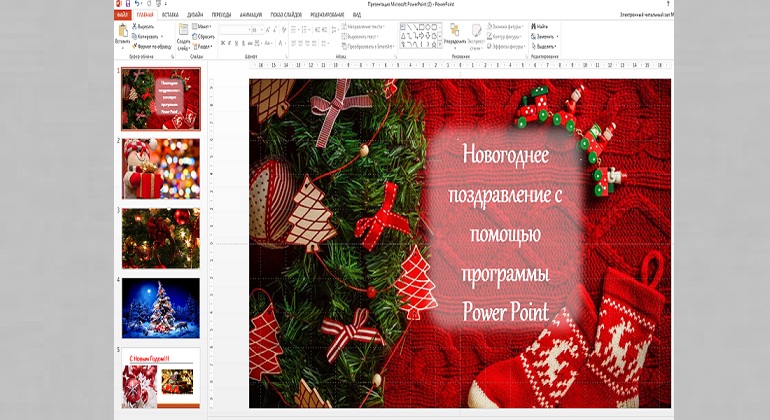Select slide 4 blue winter tree thumbnail

pos(161,308)
